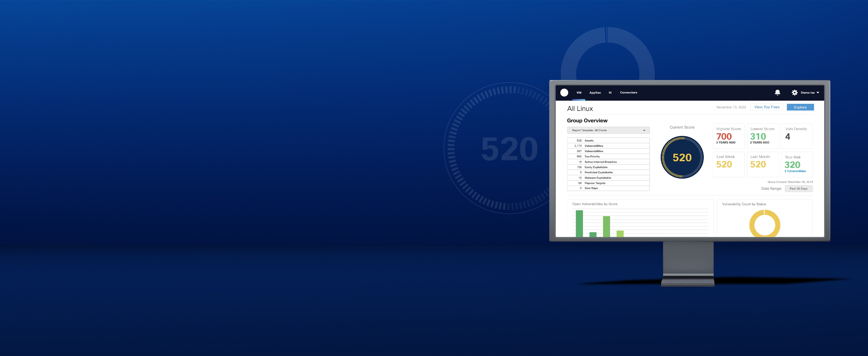The image size is (868, 356).
Task: Open the settings gear icon
Action: pos(793,93)
